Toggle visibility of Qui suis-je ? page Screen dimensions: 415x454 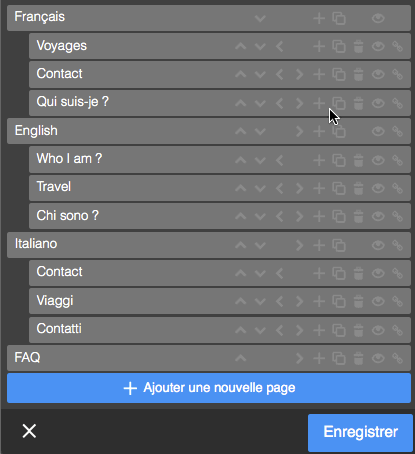[x=378, y=103]
